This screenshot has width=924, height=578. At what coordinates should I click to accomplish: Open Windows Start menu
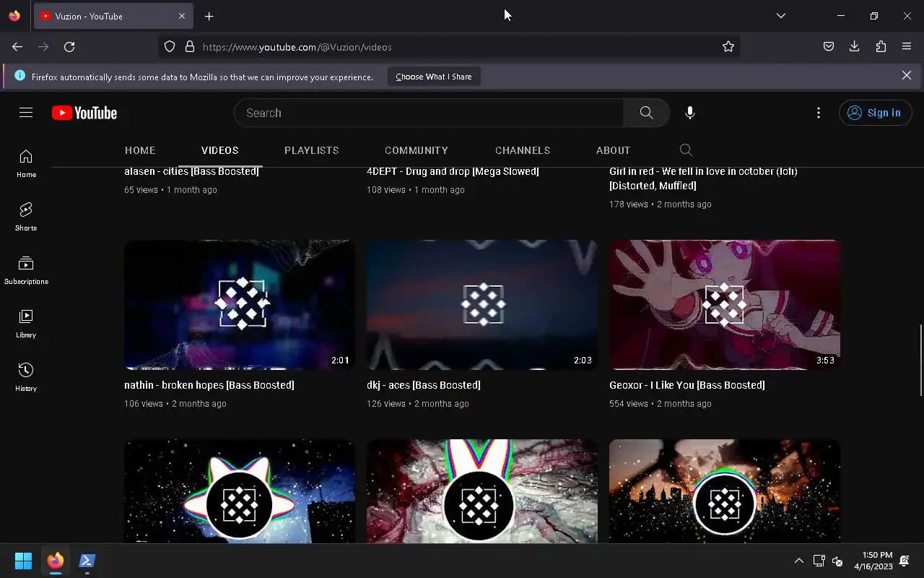23,561
